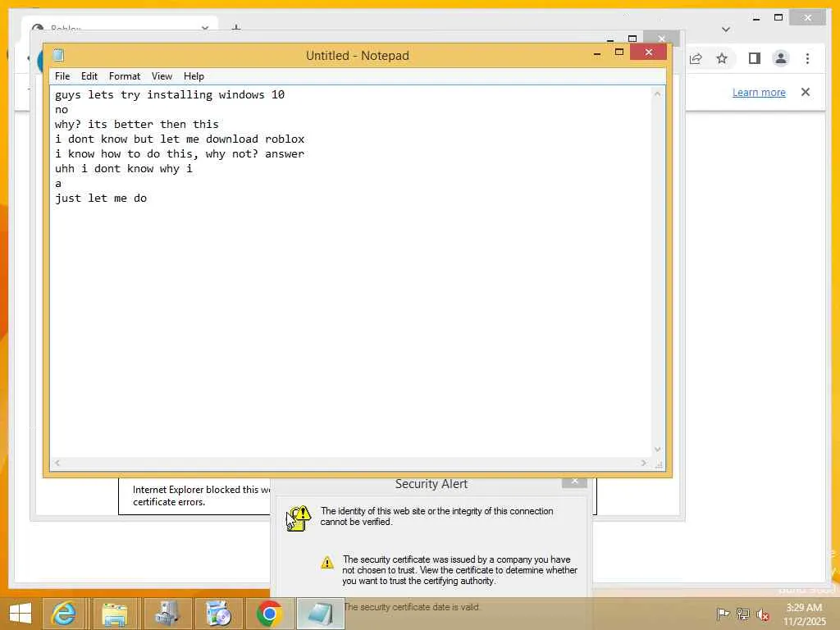840x630 pixels.
Task: Click the Security Alert lock warning icon
Action: [x=299, y=518]
